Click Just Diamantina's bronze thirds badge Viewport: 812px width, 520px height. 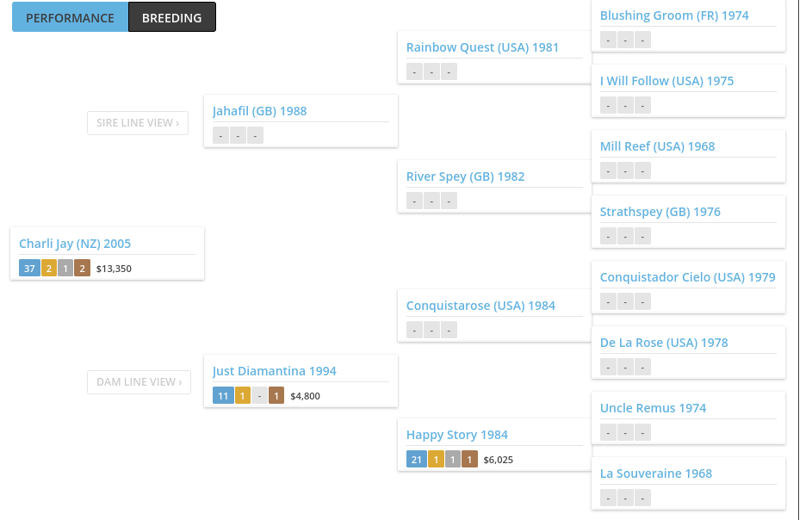pos(276,396)
